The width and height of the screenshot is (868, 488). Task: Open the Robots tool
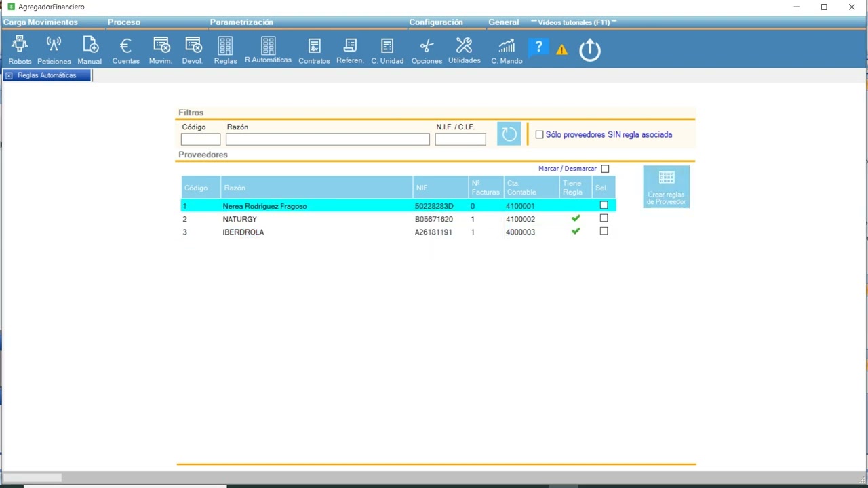pos(20,51)
